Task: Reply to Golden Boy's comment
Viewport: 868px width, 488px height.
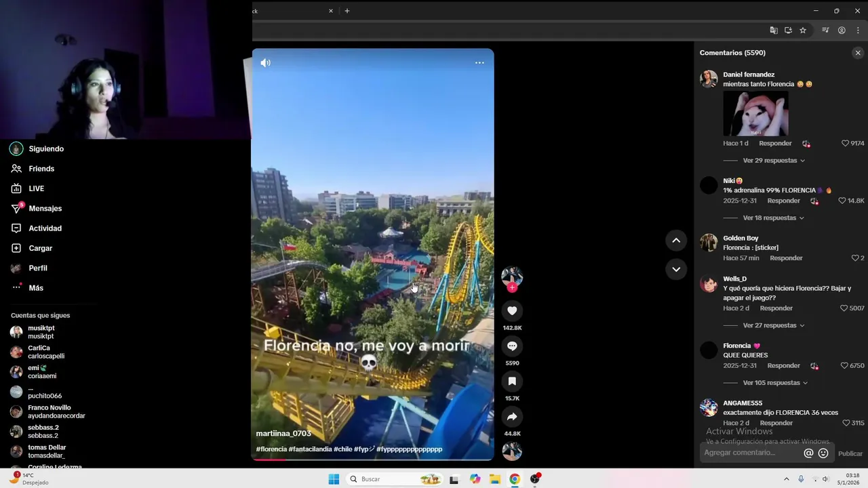Action: (x=786, y=258)
